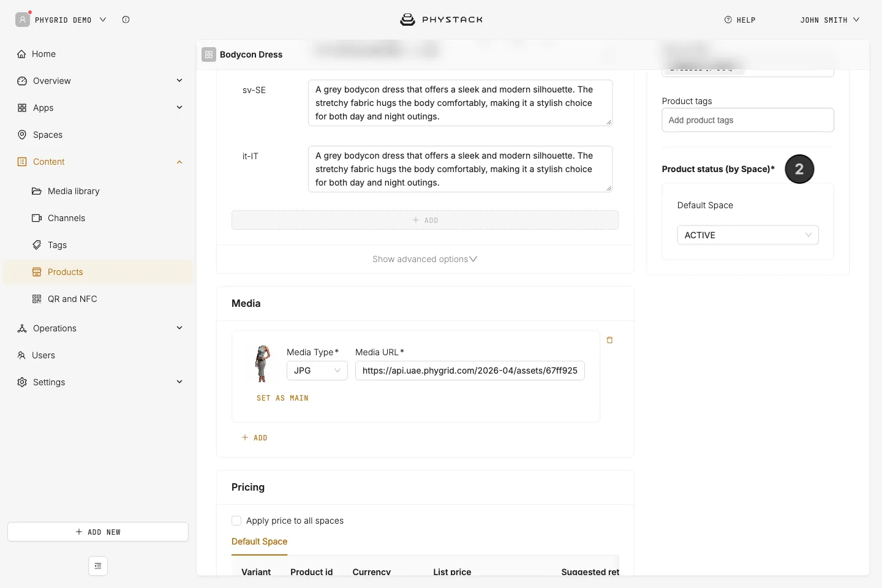The height and width of the screenshot is (588, 882).
Task: Click the Physstack logo
Action: click(441, 20)
